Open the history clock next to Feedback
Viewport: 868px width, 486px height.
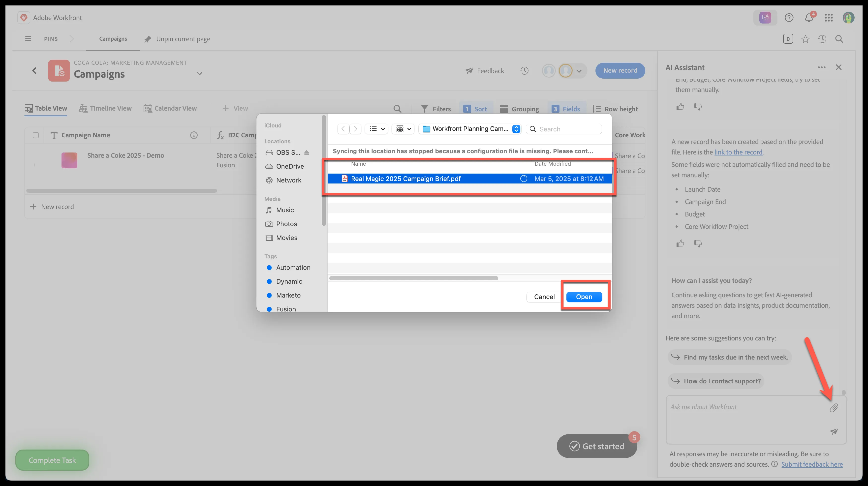[x=524, y=70]
